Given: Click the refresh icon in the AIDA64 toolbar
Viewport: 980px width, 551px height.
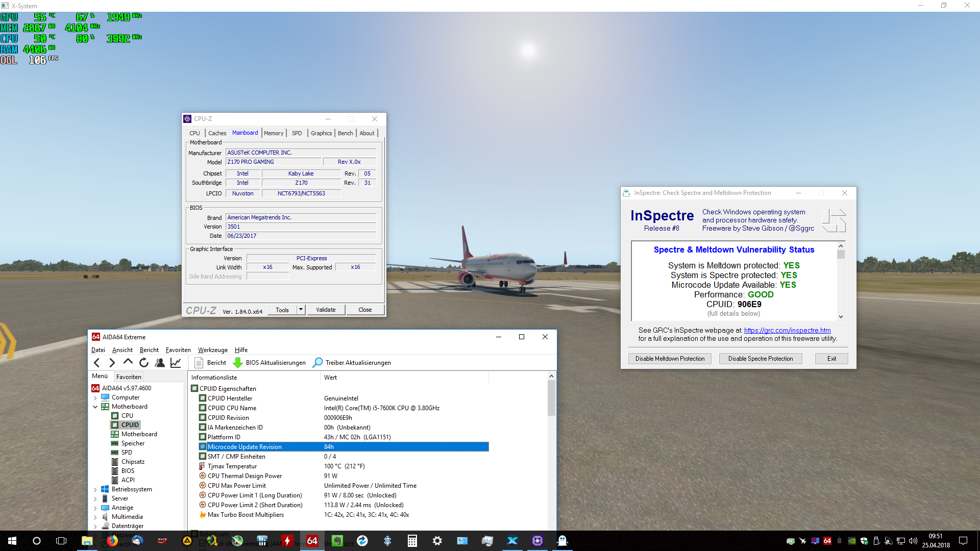Looking at the screenshot, I should (144, 363).
